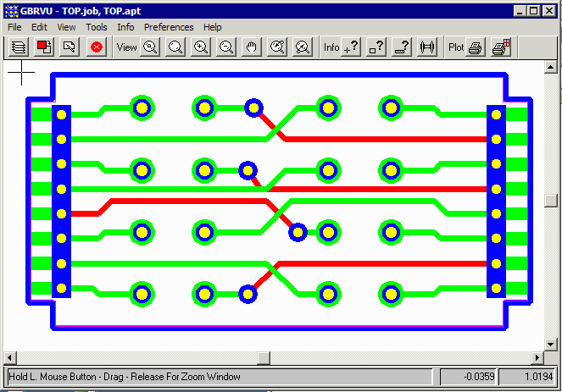Click the red layer color/overlay icon
The height and width of the screenshot is (392, 562).
[x=44, y=47]
